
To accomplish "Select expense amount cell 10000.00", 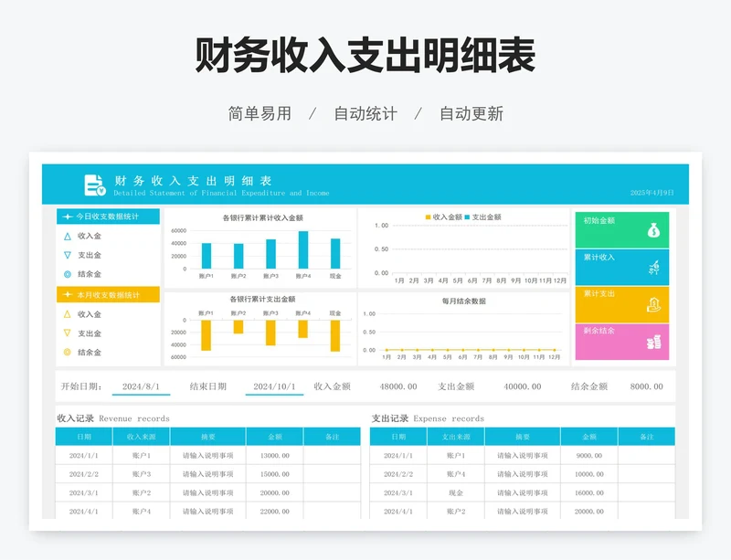I will click(x=589, y=474).
